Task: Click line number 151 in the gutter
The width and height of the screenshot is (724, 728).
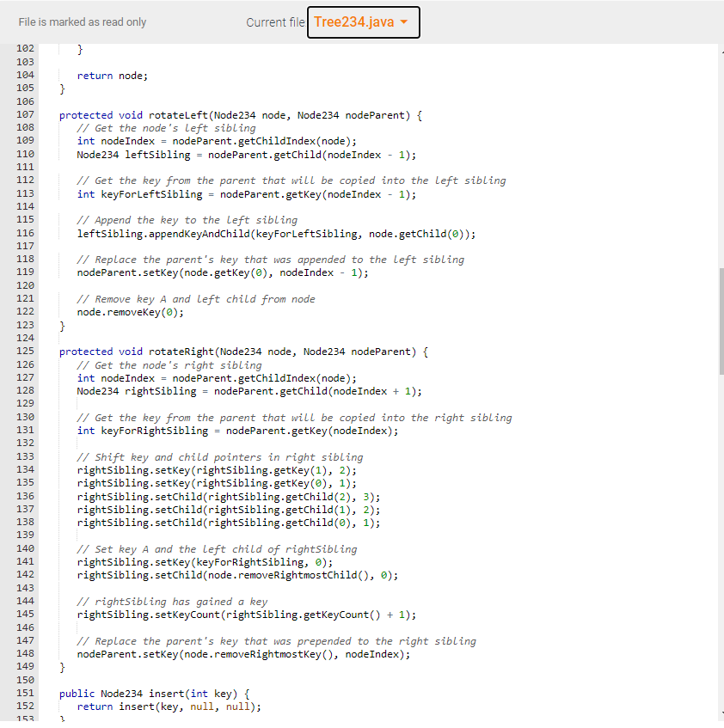Action: click(x=25, y=693)
